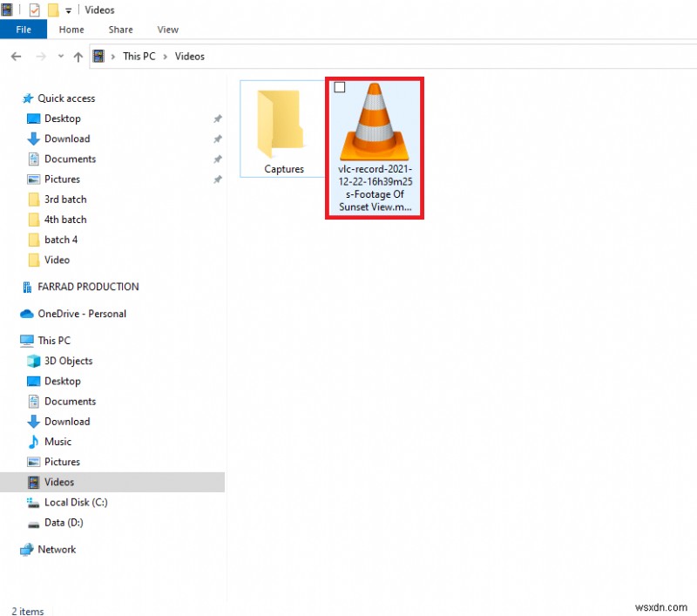Select Network in navigation pane
The width and height of the screenshot is (697, 616).
click(x=57, y=549)
